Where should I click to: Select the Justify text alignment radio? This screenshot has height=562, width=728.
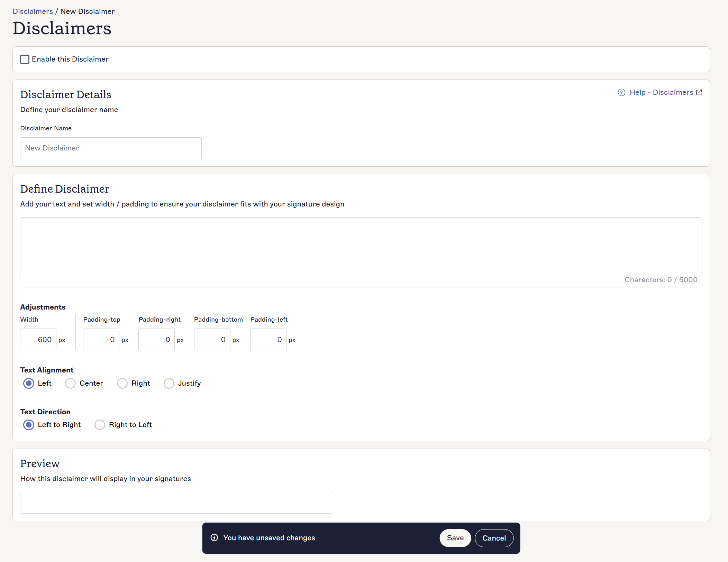[169, 383]
